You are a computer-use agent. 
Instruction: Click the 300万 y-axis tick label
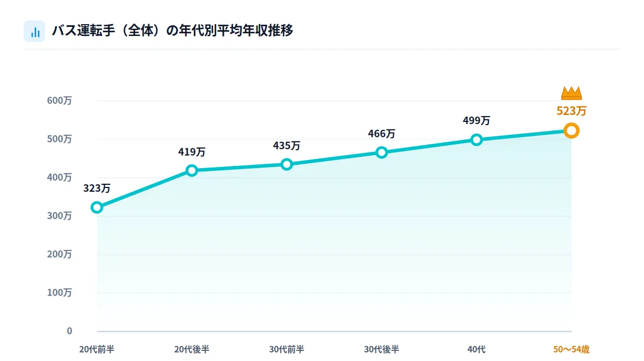click(59, 216)
